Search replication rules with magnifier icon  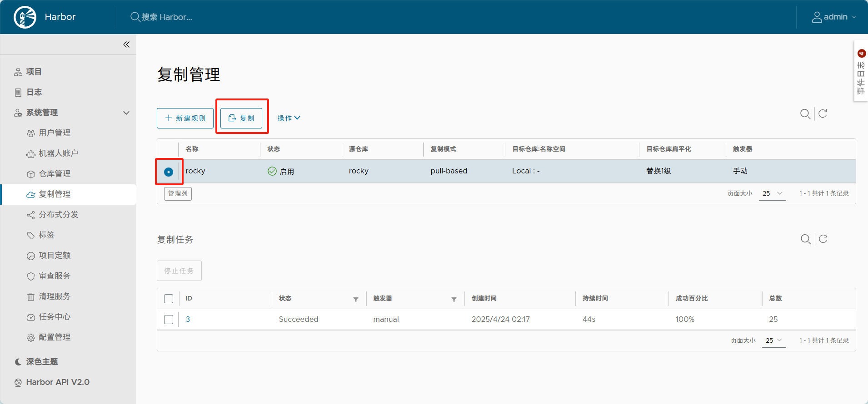coord(805,113)
